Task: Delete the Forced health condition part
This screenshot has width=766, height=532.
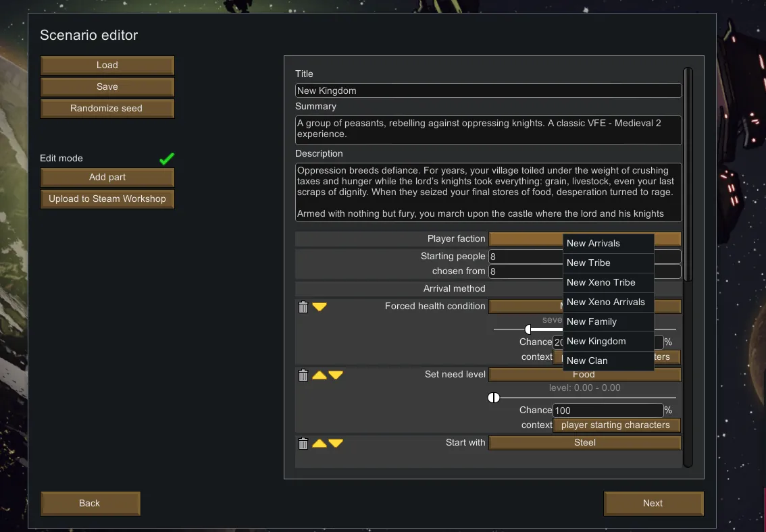Action: 303,307
